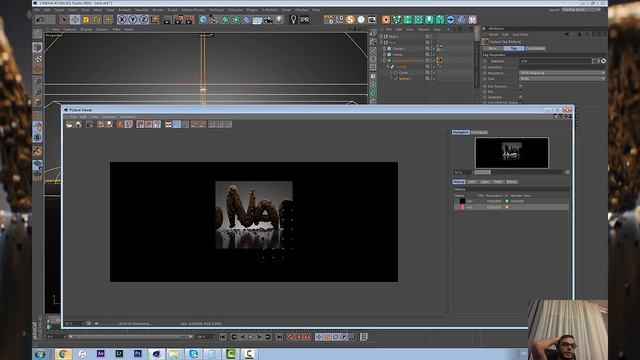The width and height of the screenshot is (640, 360).
Task: Click the IPR toolbar button
Action: coord(305,20)
